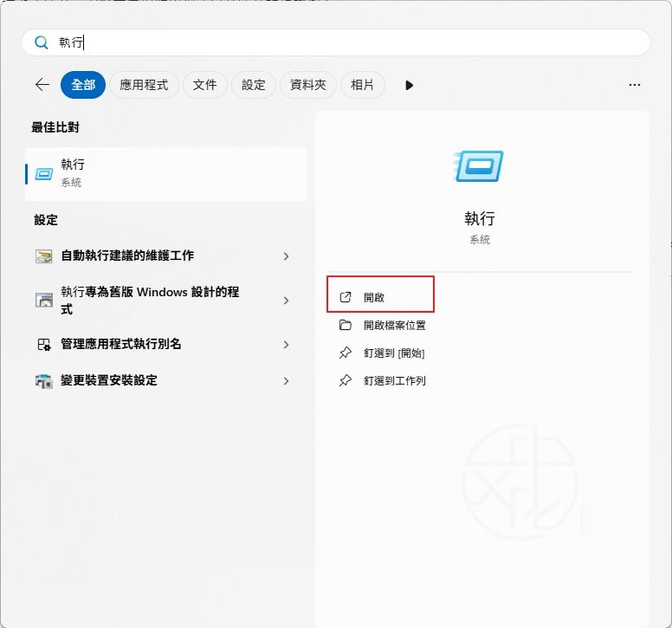Switch to the 文件 filter tab
672x628 pixels.
click(204, 85)
